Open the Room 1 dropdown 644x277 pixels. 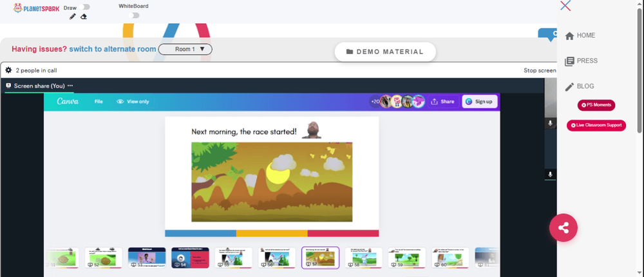point(185,50)
